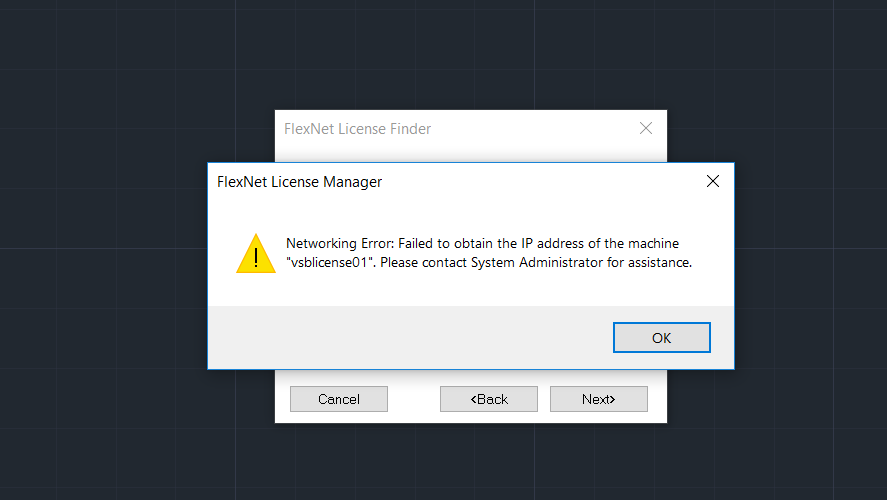The image size is (887, 500).
Task: Click the dark canvas below License Finder window
Action: click(471, 461)
